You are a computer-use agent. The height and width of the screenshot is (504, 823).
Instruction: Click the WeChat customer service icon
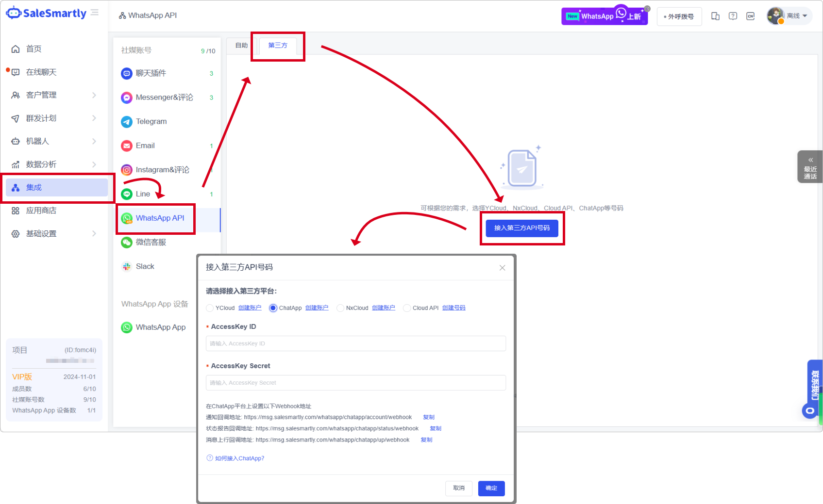point(127,242)
